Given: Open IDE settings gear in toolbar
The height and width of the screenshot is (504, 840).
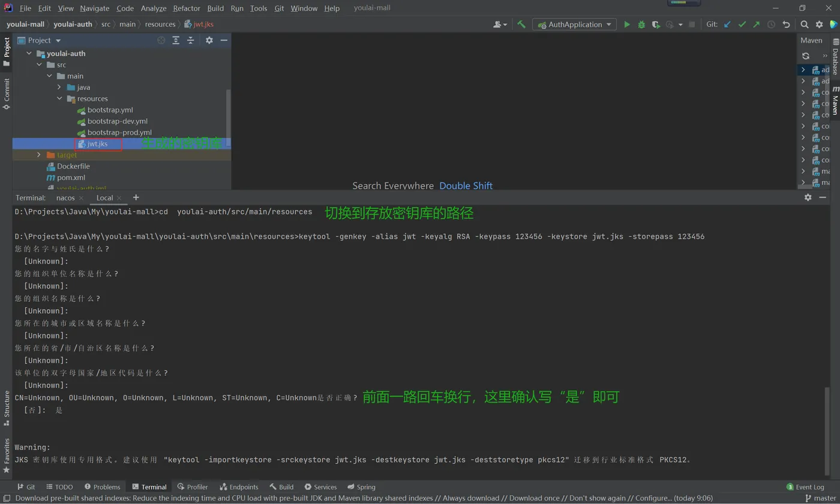Looking at the screenshot, I should [x=819, y=25].
